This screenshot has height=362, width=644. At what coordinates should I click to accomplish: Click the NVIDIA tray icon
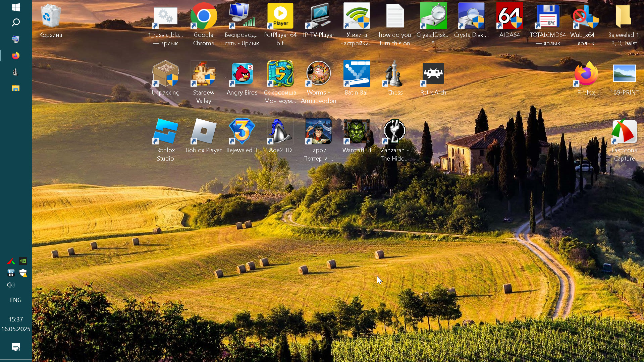click(x=23, y=261)
